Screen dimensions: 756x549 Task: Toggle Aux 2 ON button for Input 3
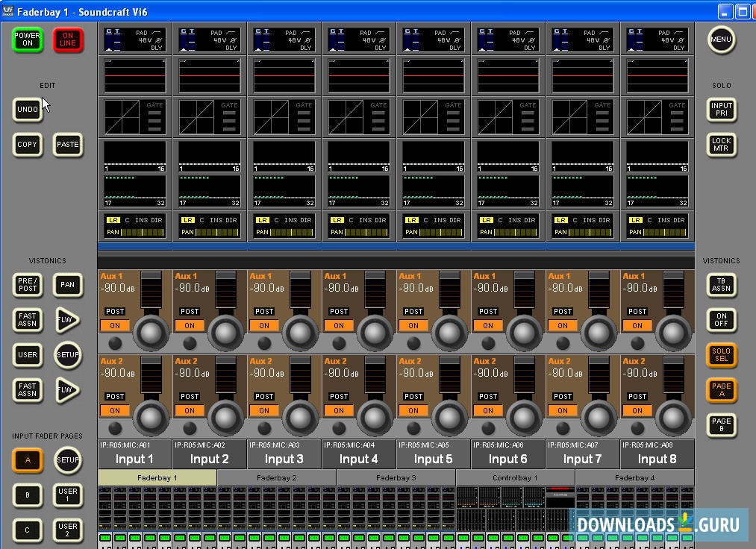(264, 410)
